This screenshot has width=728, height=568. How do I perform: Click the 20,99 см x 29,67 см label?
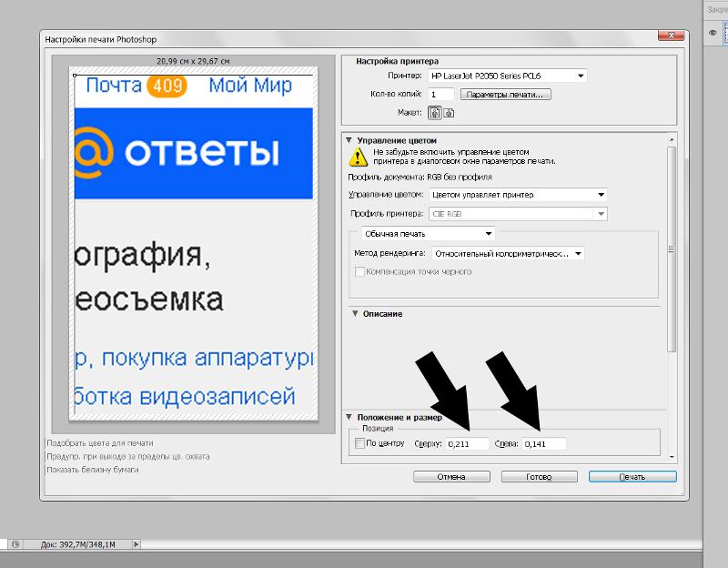193,61
